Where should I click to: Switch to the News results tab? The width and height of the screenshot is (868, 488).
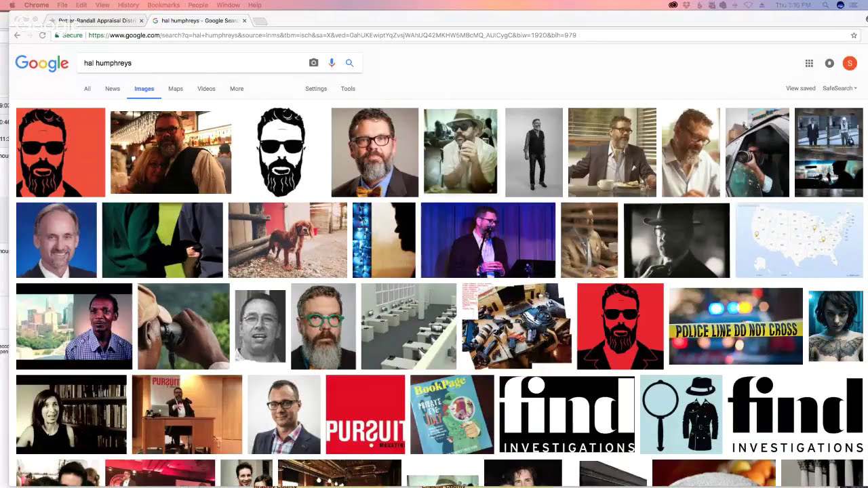(x=113, y=89)
